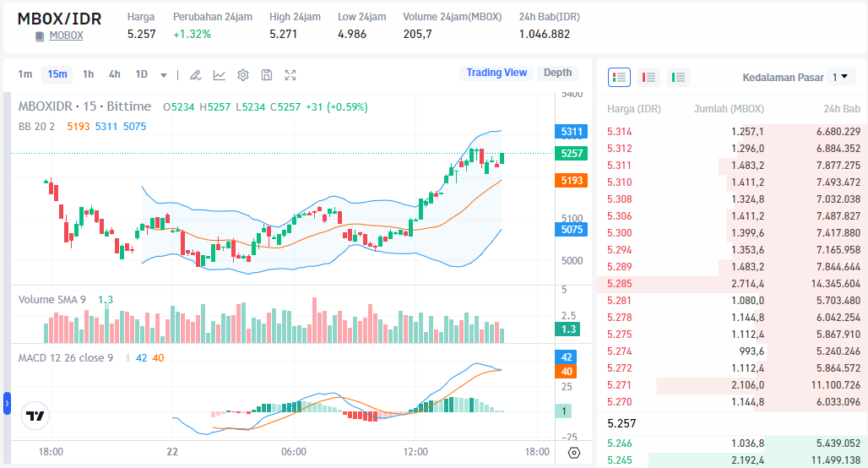Select buy order at price 5.245
The height and width of the screenshot is (468, 868).
(x=732, y=460)
